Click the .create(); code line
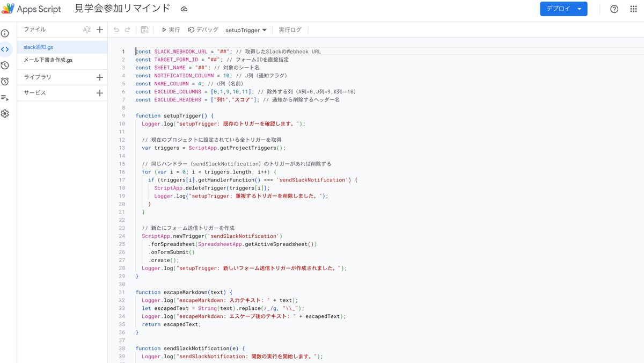The height and width of the screenshot is (363, 644). pyautogui.click(x=164, y=260)
